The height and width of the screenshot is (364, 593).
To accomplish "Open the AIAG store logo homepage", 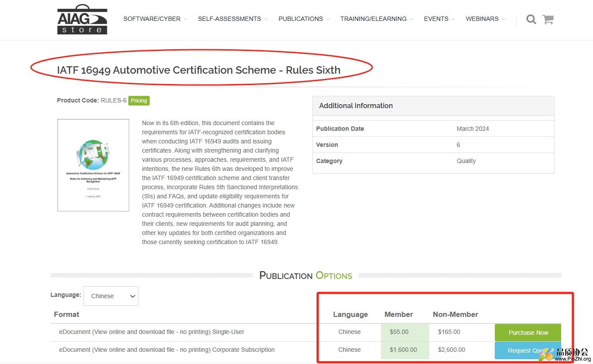I will click(82, 20).
